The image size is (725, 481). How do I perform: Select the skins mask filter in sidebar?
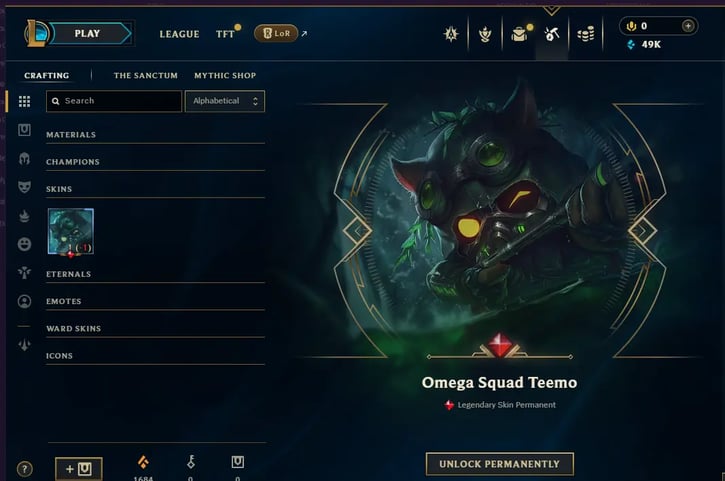point(25,187)
